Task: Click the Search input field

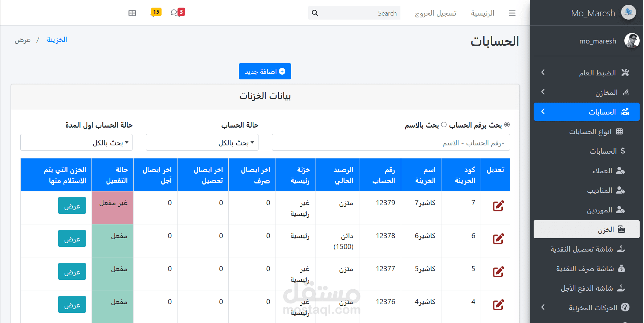Action: 359,13
